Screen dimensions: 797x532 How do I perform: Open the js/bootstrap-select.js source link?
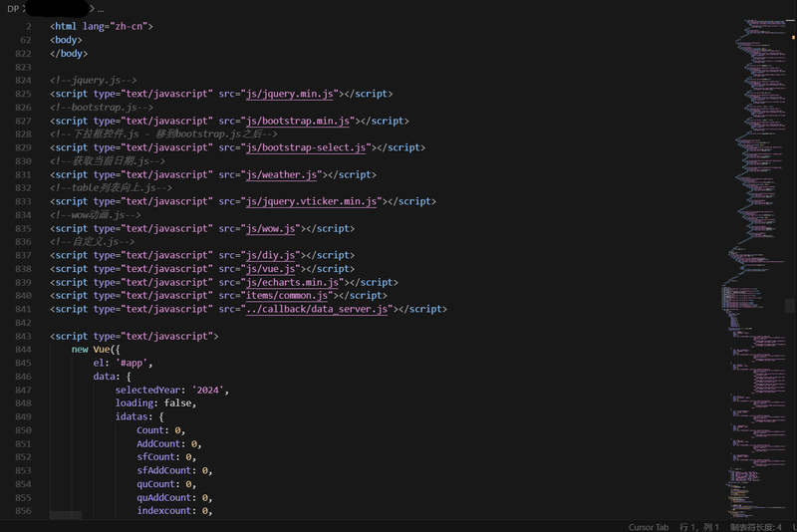click(307, 147)
